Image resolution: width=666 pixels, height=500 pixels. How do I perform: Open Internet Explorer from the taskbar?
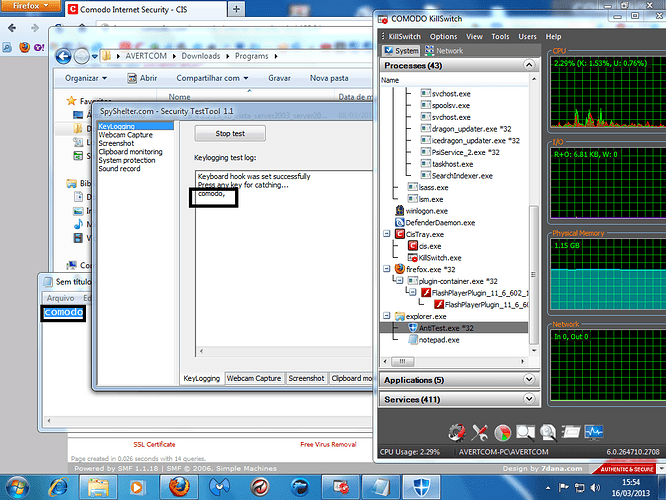pyautogui.click(x=58, y=487)
